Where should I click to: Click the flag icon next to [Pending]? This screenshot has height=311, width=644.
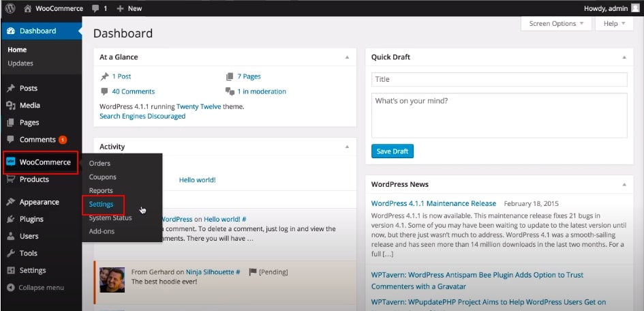coord(253,272)
